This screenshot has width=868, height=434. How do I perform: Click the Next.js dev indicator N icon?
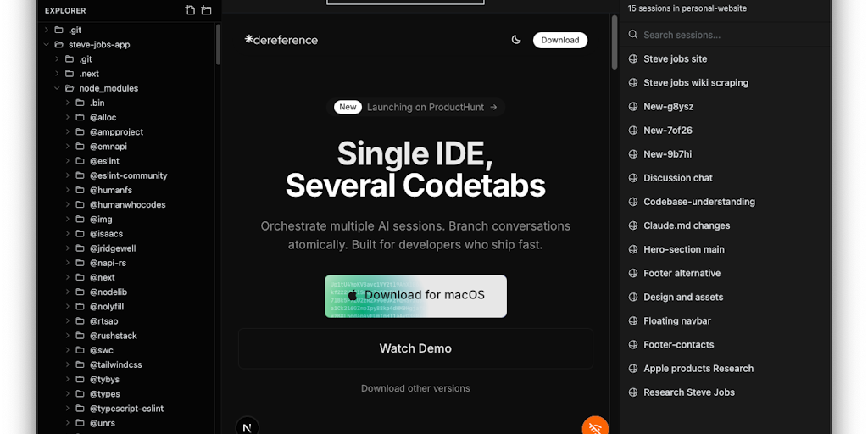[x=248, y=426]
